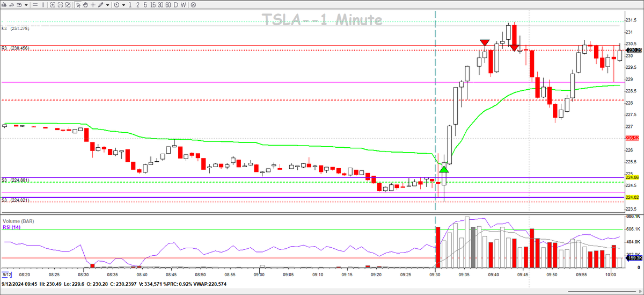The image size is (644, 295).
Task: Select the hand pan tool
Action: 85,5
